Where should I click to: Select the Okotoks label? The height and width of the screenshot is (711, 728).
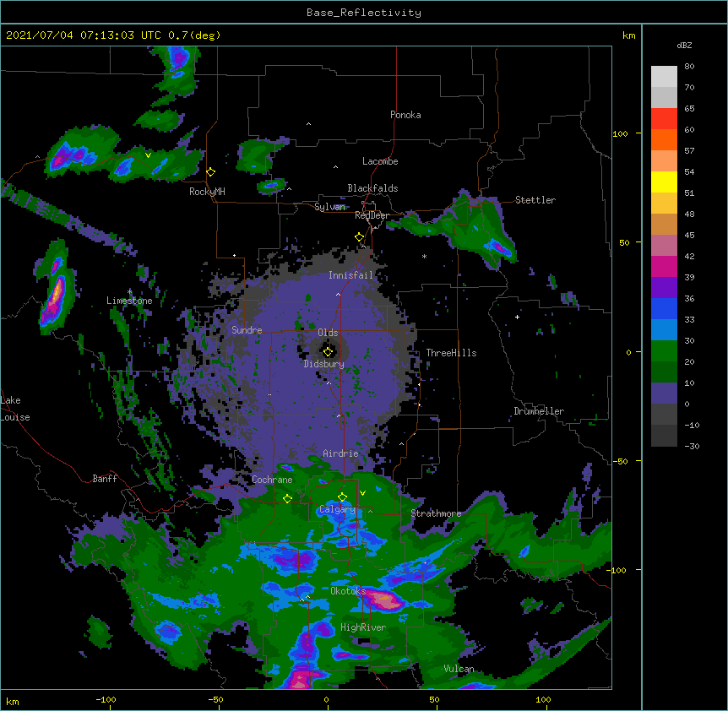[x=348, y=591]
